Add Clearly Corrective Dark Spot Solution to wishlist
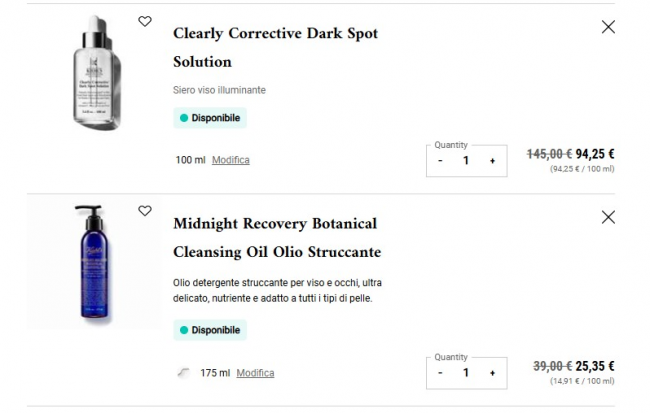 point(145,21)
